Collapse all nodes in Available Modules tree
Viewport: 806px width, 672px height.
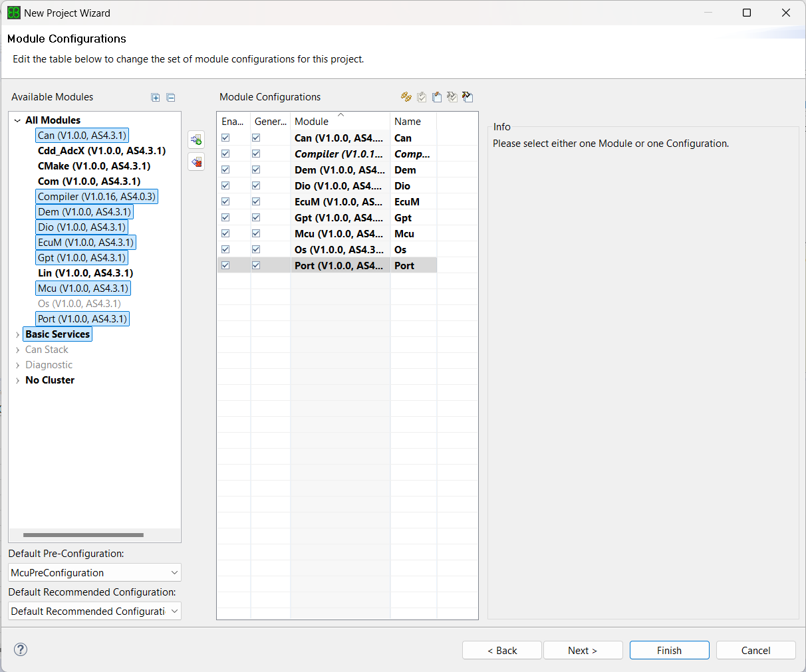tap(171, 98)
